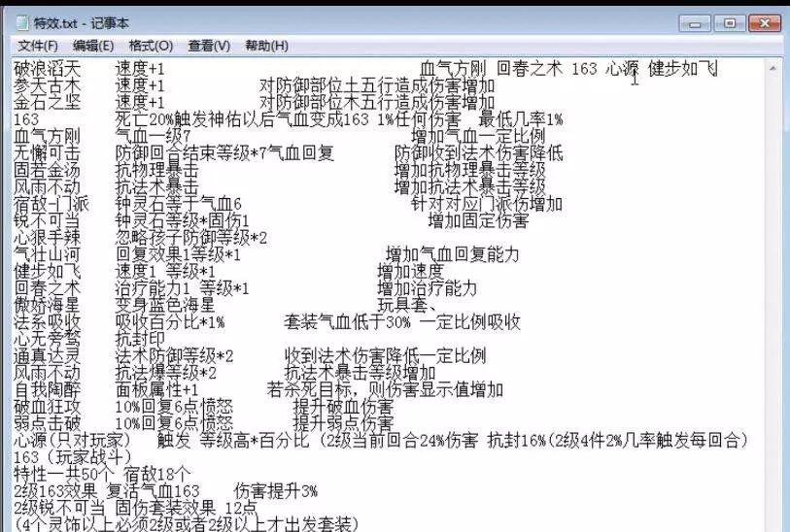Open the 编辑(E) menu
This screenshot has width=790, height=532.
coord(93,46)
